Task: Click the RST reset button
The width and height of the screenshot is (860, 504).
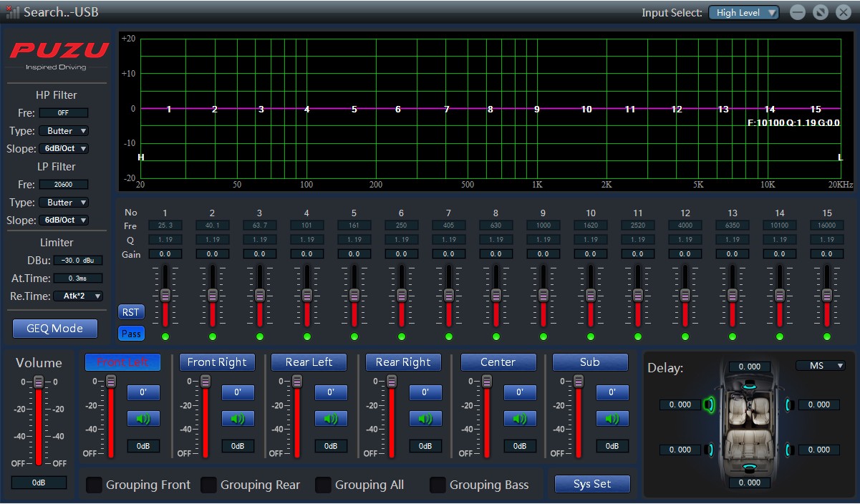Action: tap(130, 312)
